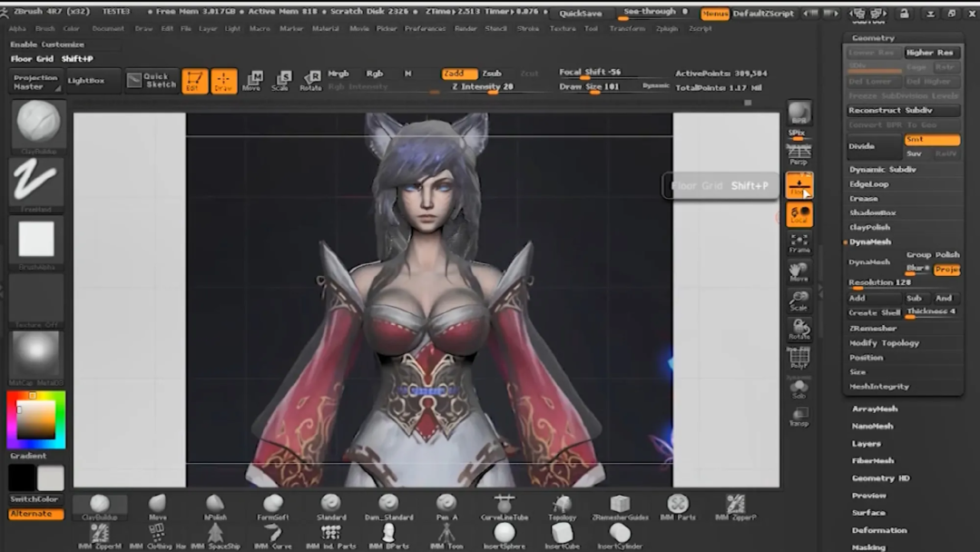
Task: Open the LightBox browser
Action: point(86,81)
